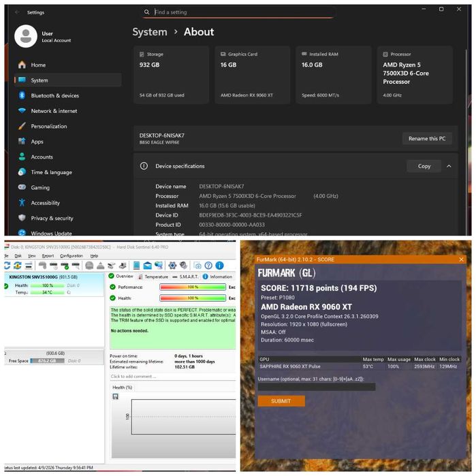Click 'SAPPHIRE RX 9060 XT Pulse' GPU row

[360, 367]
